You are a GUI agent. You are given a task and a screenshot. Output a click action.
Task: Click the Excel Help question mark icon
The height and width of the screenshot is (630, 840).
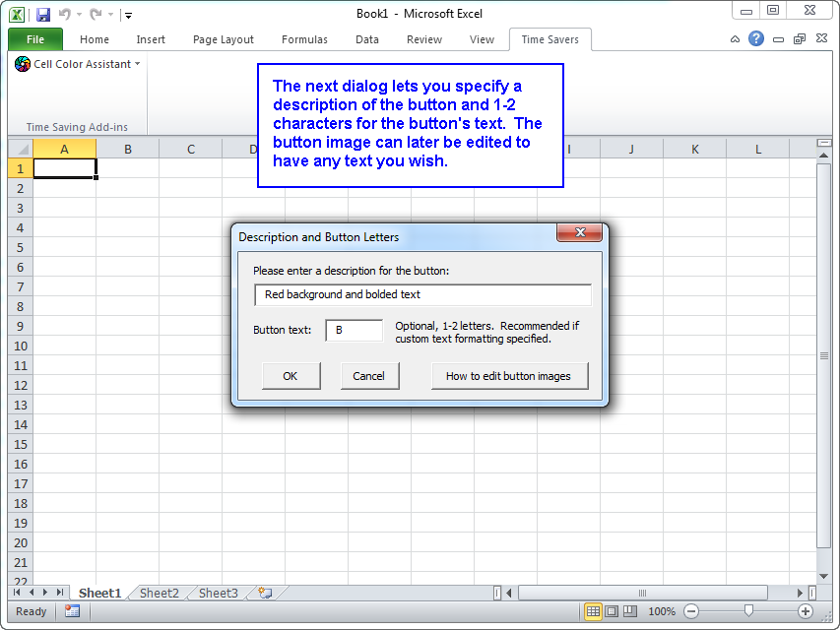coord(756,39)
